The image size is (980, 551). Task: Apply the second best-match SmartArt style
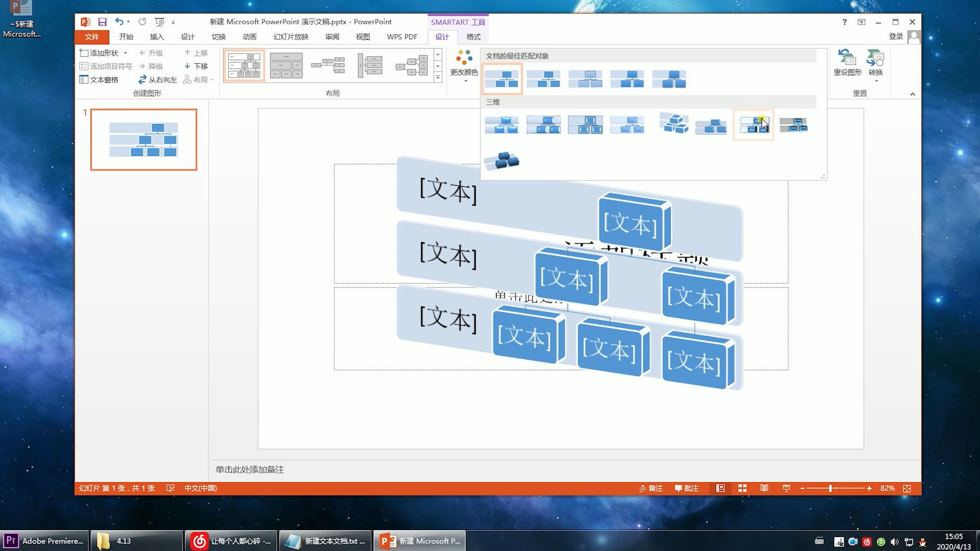coord(543,79)
